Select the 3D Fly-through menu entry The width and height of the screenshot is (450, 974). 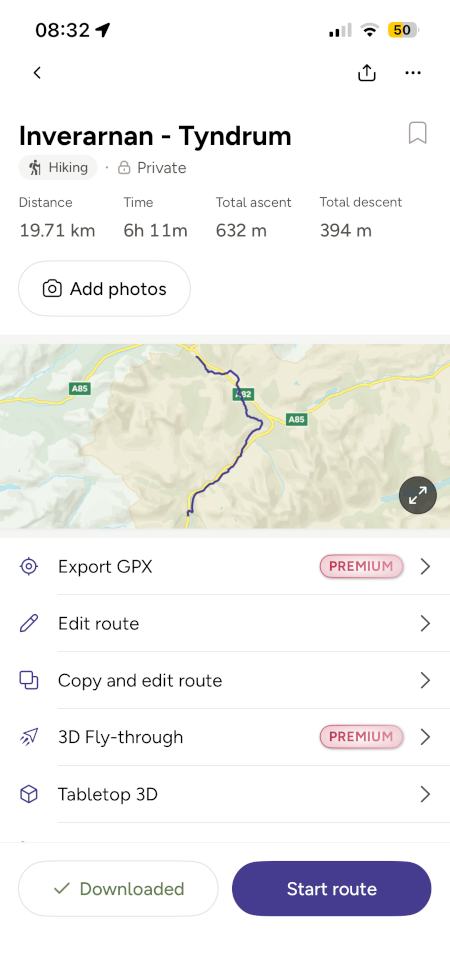click(225, 737)
